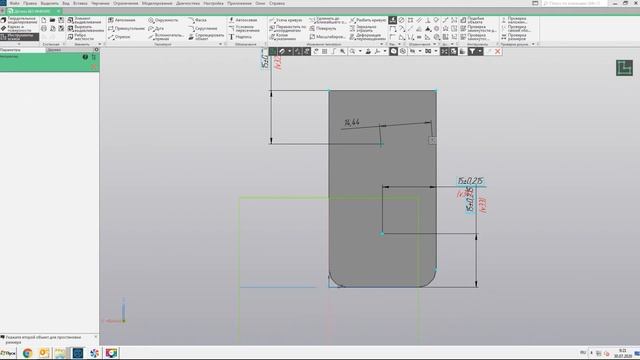Image resolution: width=640 pixels, height=360 pixels.
Task: Click the Ребро жесткости tool
Action: (81, 37)
